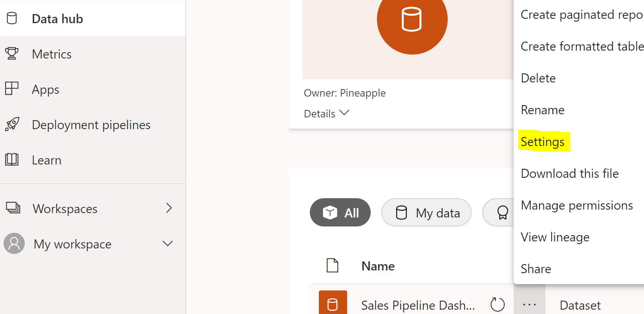
Task: Click the My workspace avatar icon
Action: [x=14, y=243]
